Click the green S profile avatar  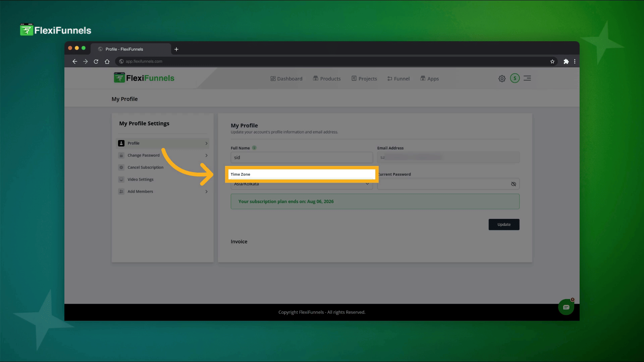515,78
